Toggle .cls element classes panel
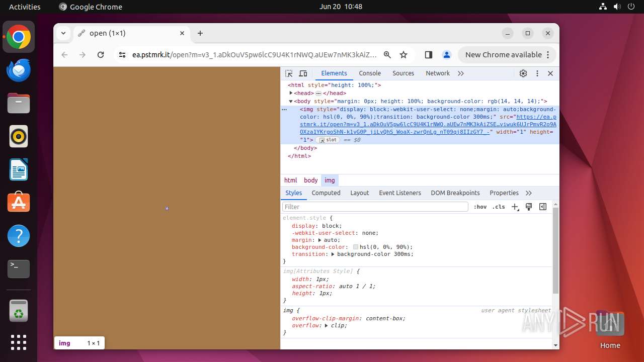This screenshot has height=362, width=644. tap(499, 207)
